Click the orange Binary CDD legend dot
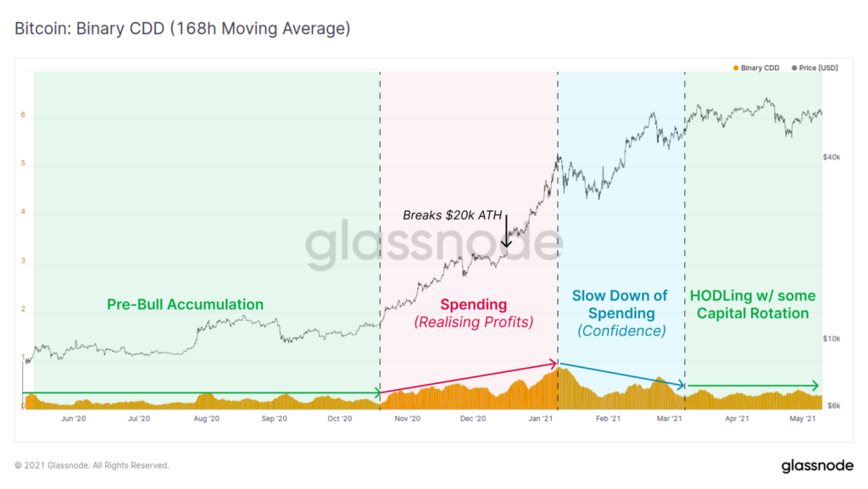The image size is (868, 489). pyautogui.click(x=736, y=68)
